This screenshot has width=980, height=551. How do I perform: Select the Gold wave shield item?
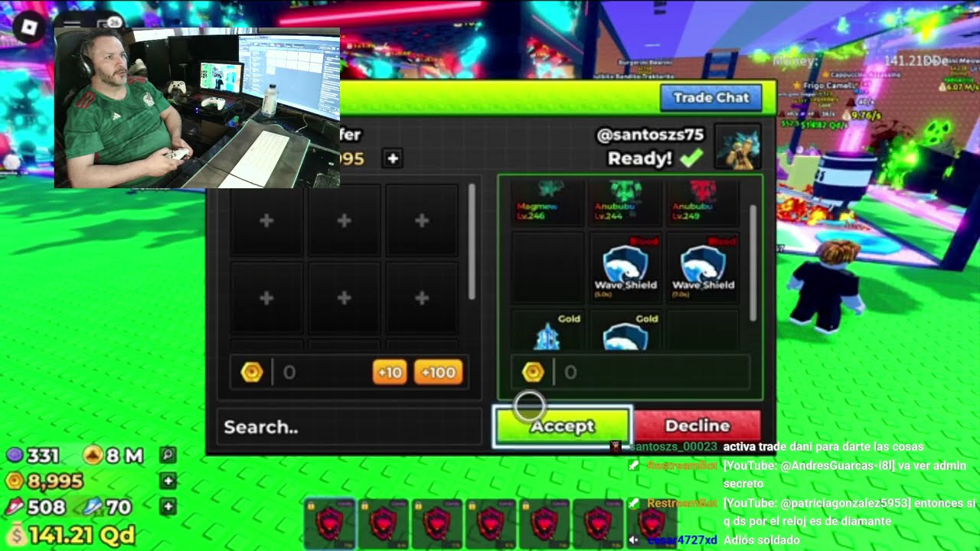pyautogui.click(x=626, y=331)
